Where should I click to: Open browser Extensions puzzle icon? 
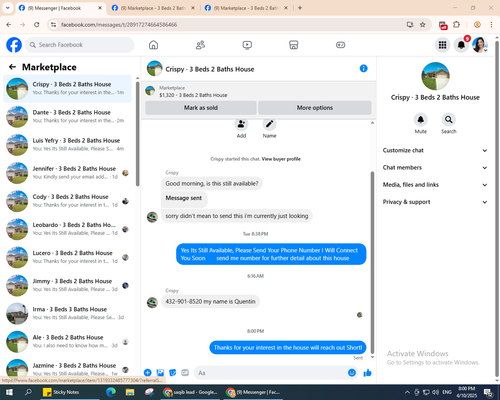pos(457,25)
